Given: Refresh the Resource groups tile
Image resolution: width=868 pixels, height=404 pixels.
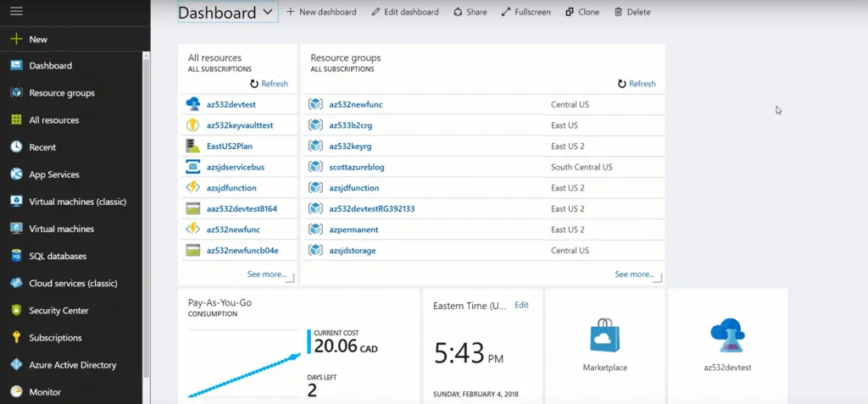Looking at the screenshot, I should (x=637, y=84).
